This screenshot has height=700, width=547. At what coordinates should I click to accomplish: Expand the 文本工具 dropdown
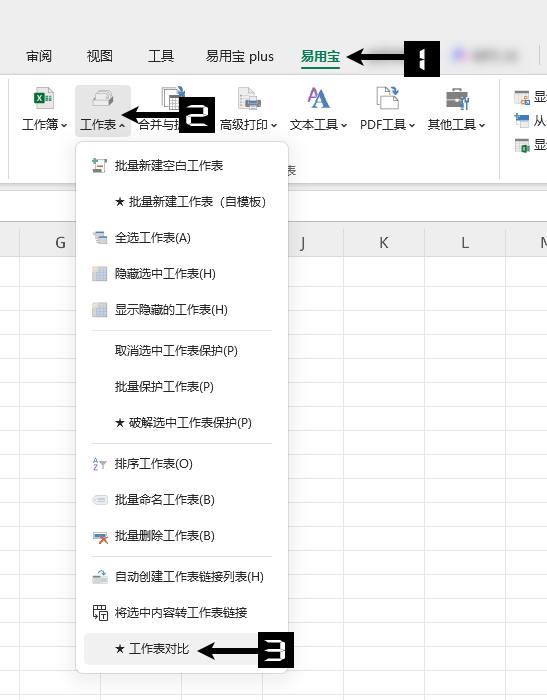pos(344,125)
